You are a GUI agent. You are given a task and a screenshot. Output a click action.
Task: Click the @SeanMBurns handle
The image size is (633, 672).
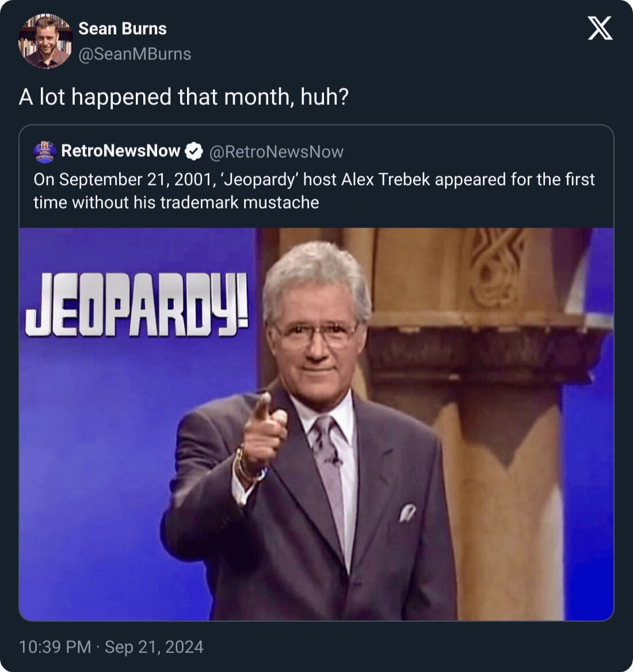[x=135, y=54]
